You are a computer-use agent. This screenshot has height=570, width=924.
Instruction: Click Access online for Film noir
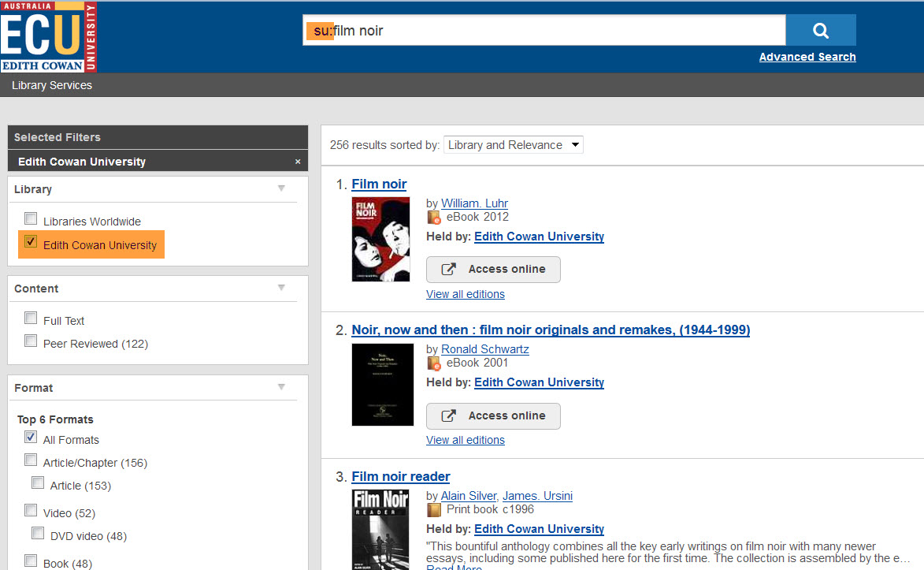coord(493,270)
